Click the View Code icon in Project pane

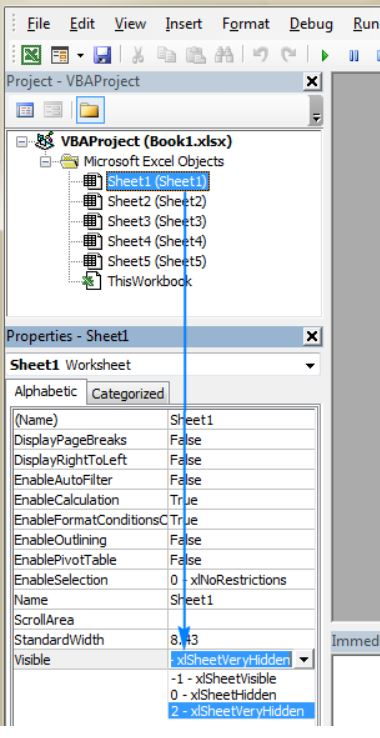[x=25, y=110]
